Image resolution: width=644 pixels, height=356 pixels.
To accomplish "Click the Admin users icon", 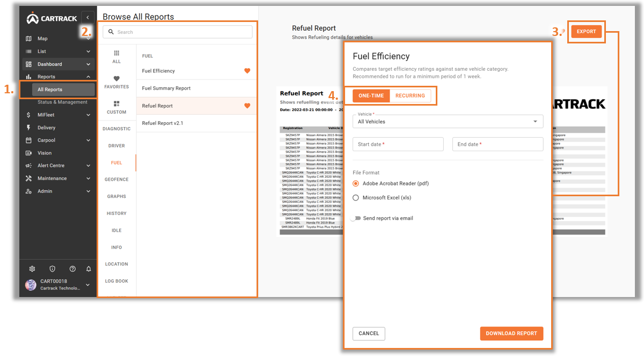I will [x=28, y=191].
